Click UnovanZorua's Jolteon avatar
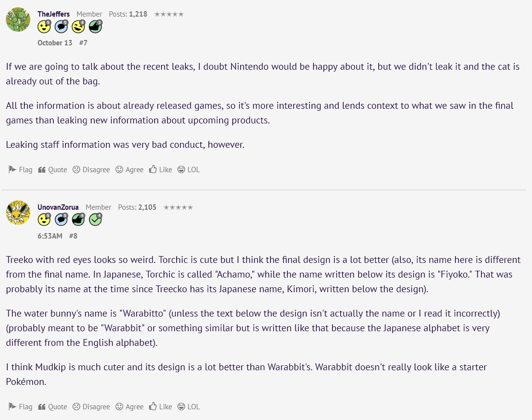532x420 pixels. 18,213
